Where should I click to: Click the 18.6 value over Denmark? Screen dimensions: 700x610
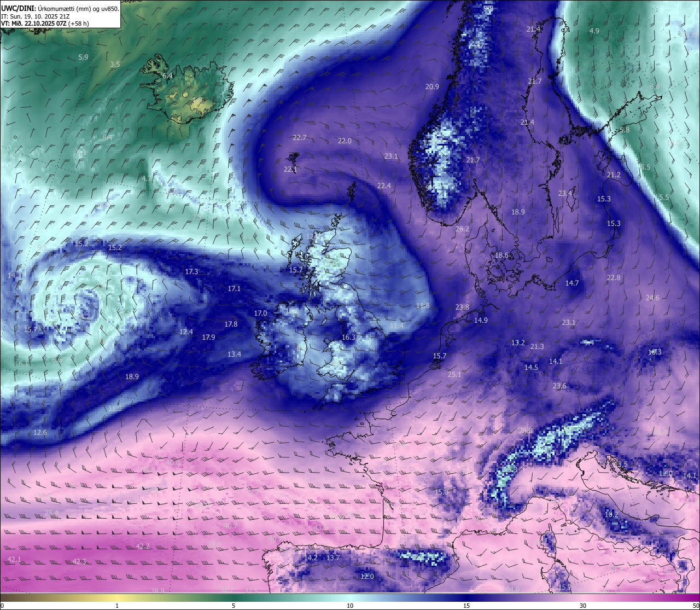[501, 255]
